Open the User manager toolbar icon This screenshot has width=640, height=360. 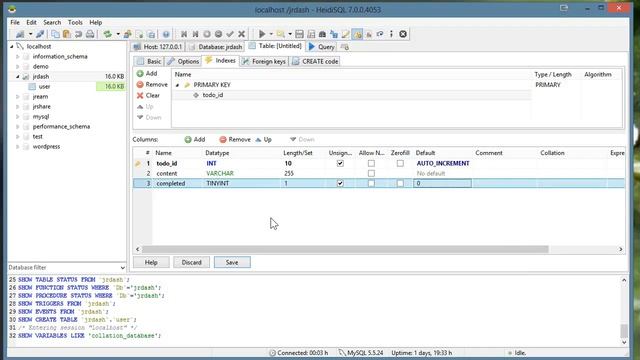tap(128, 34)
